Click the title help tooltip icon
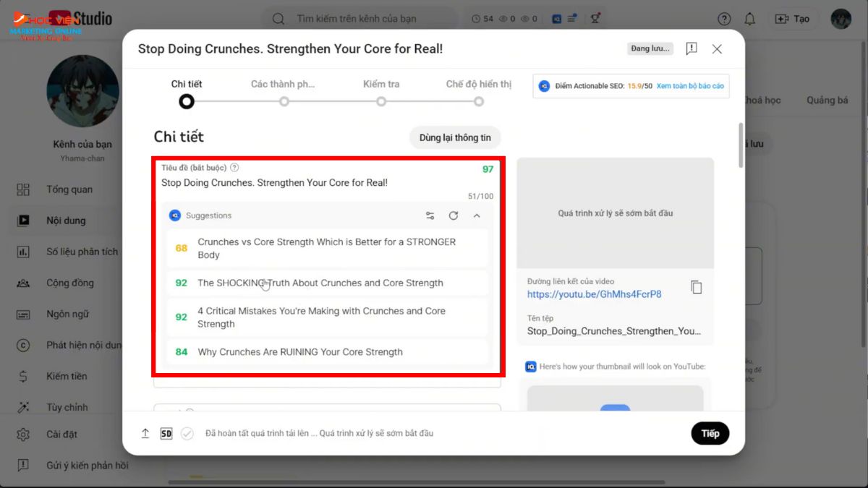868x488 pixels. click(x=234, y=168)
